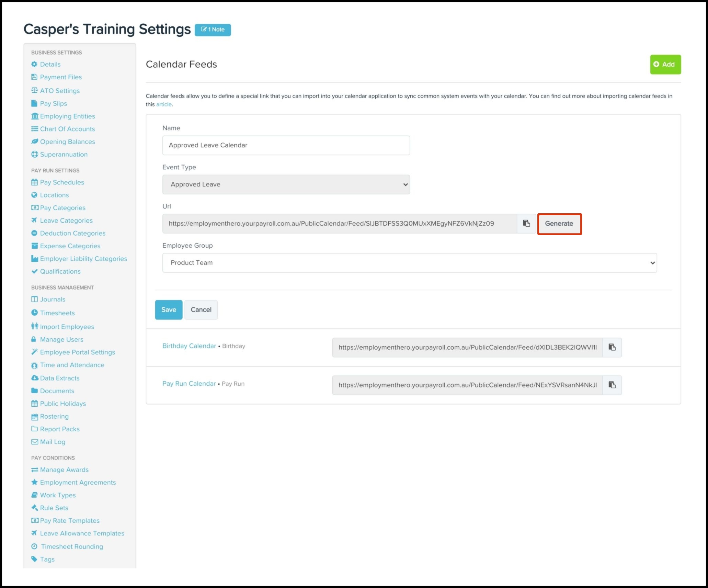Click the Details gear icon in the sidebar
708x588 pixels.
(34, 64)
